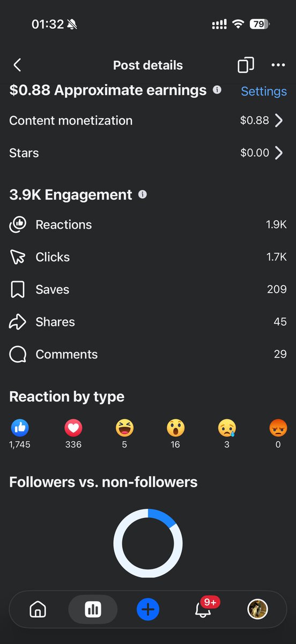
Task: Tap the blue plus create button
Action: (x=149, y=609)
